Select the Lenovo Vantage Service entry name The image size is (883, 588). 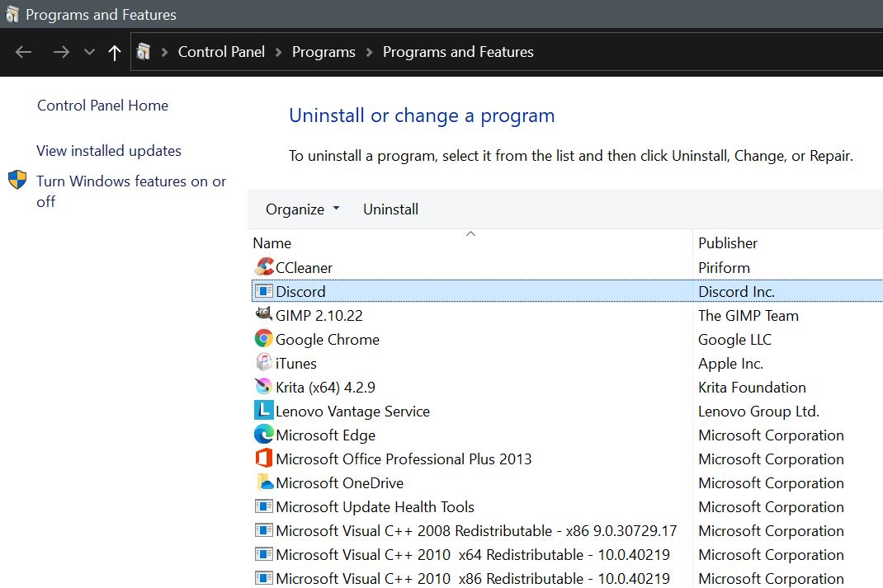352,412
